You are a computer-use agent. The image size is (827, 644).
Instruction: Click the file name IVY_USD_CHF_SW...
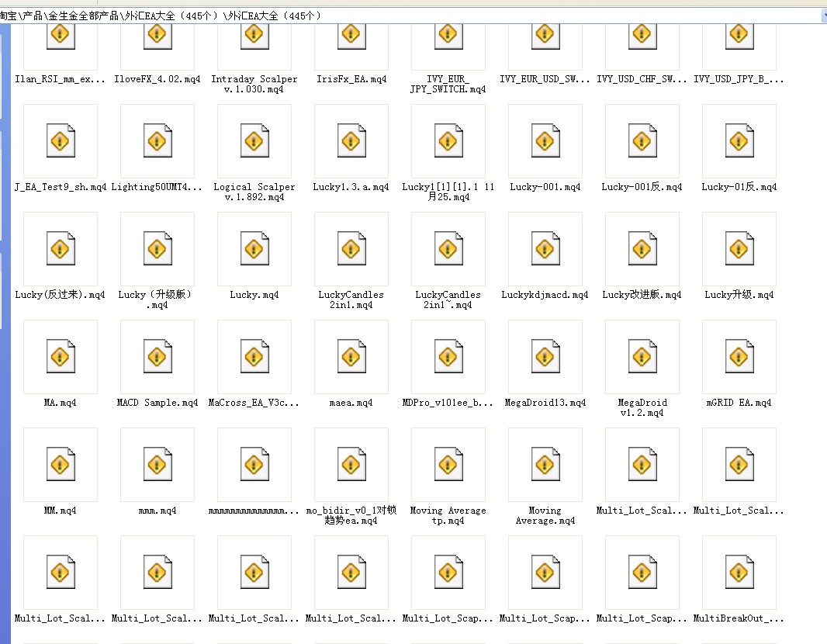(642, 79)
